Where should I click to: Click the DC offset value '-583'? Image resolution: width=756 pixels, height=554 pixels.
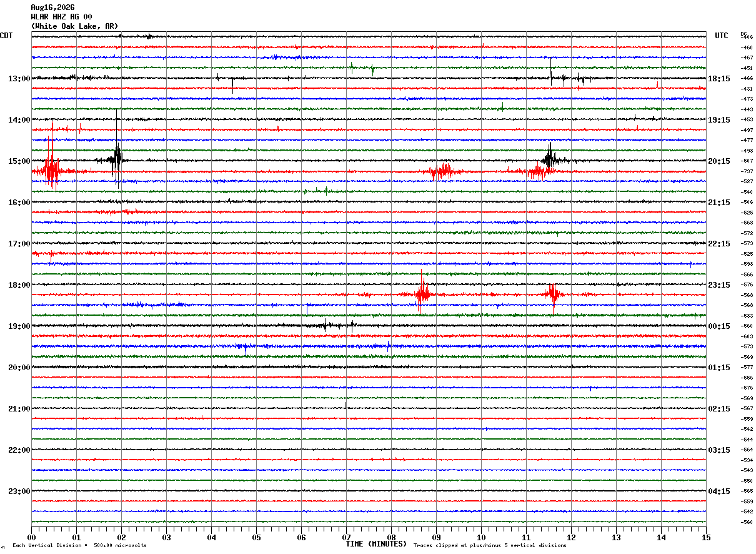(x=747, y=316)
